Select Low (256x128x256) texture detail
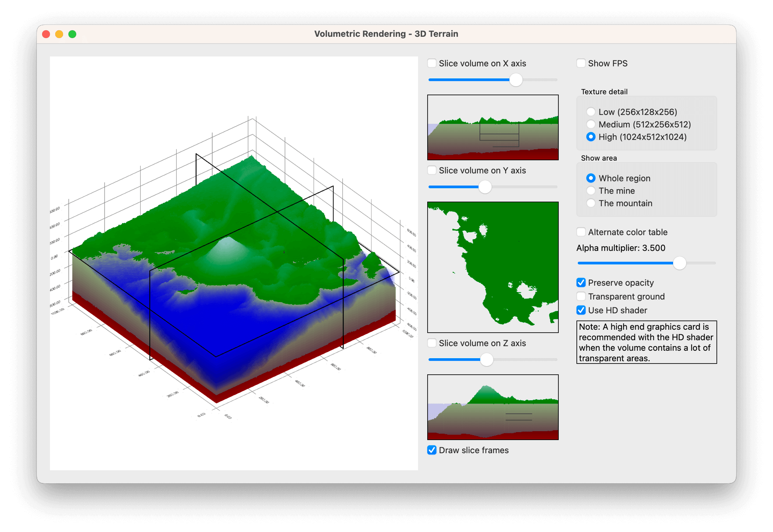Image resolution: width=773 pixels, height=532 pixels. [x=591, y=112]
